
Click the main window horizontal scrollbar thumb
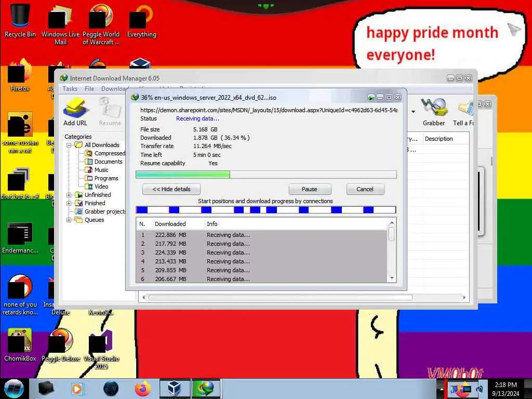[x=280, y=298]
